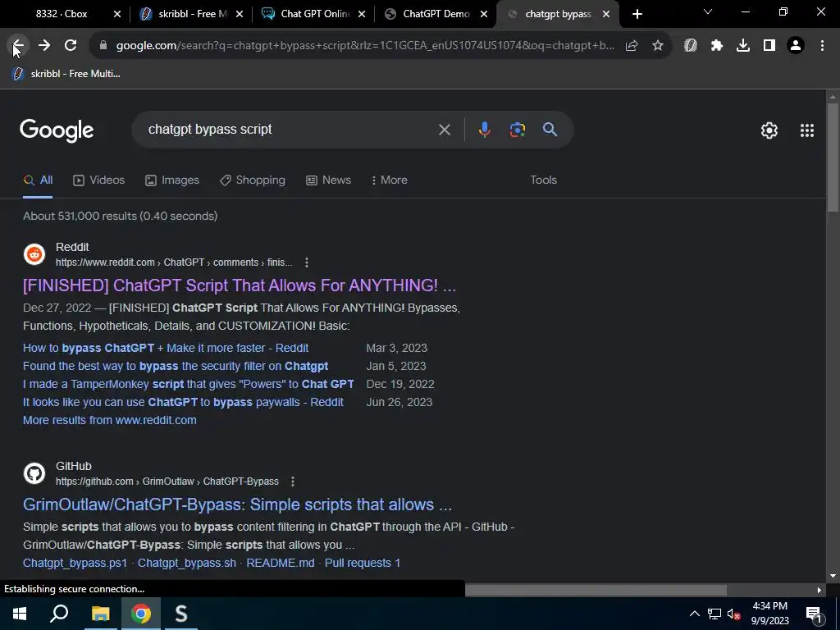
Task: Open the Extensions puzzle-piece menu
Action: [717, 46]
